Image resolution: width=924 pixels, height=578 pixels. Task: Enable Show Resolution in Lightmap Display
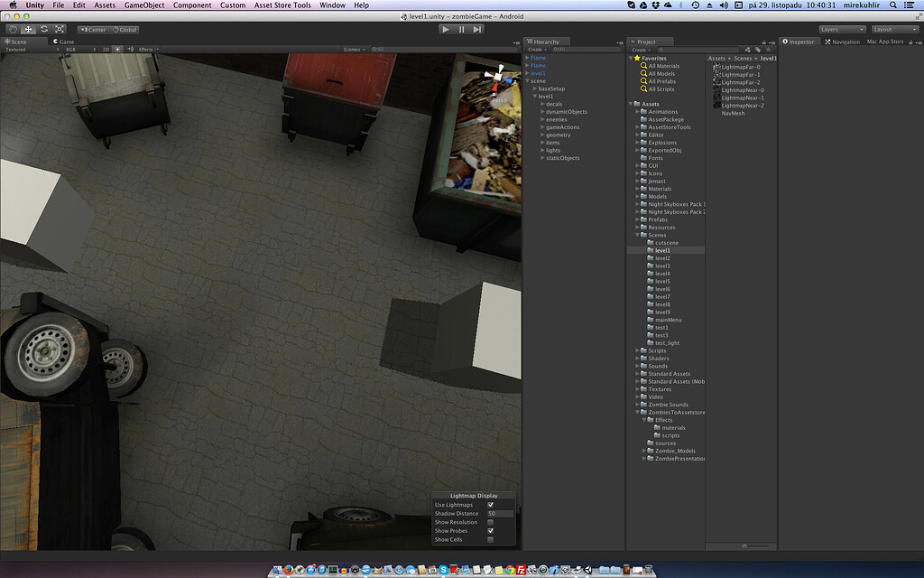(x=490, y=522)
